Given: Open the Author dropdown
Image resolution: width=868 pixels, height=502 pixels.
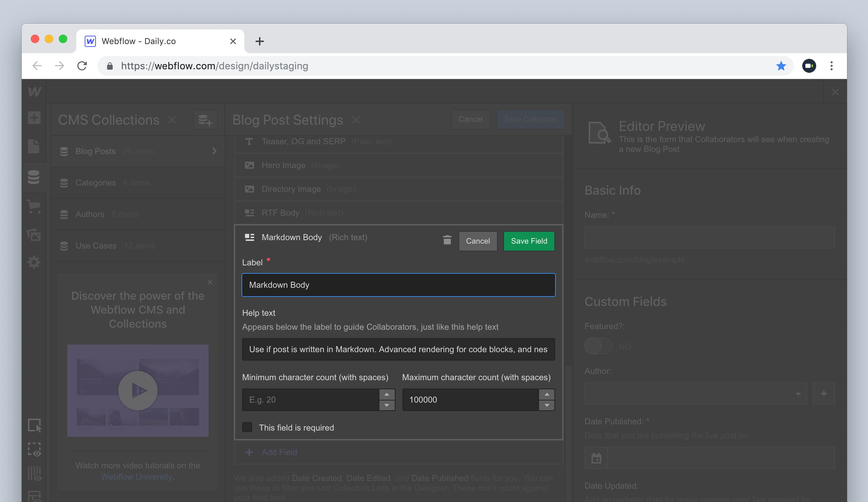Looking at the screenshot, I should tap(695, 393).
